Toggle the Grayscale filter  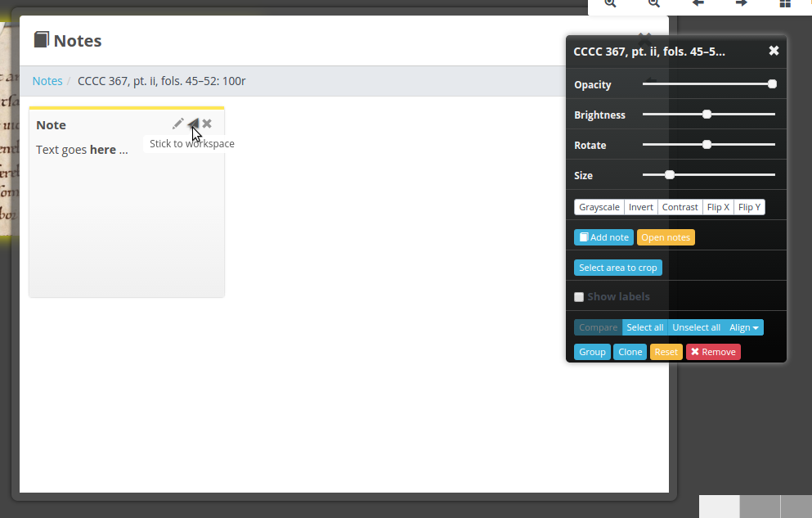(599, 207)
